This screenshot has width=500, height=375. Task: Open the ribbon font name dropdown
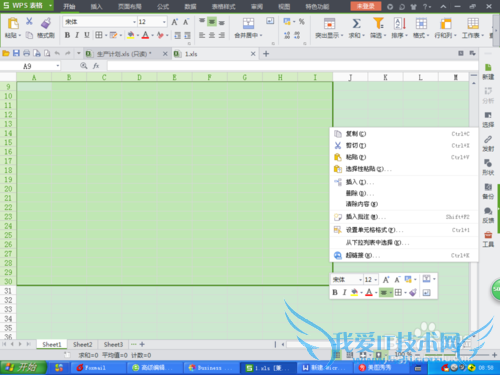pyautogui.click(x=134, y=22)
